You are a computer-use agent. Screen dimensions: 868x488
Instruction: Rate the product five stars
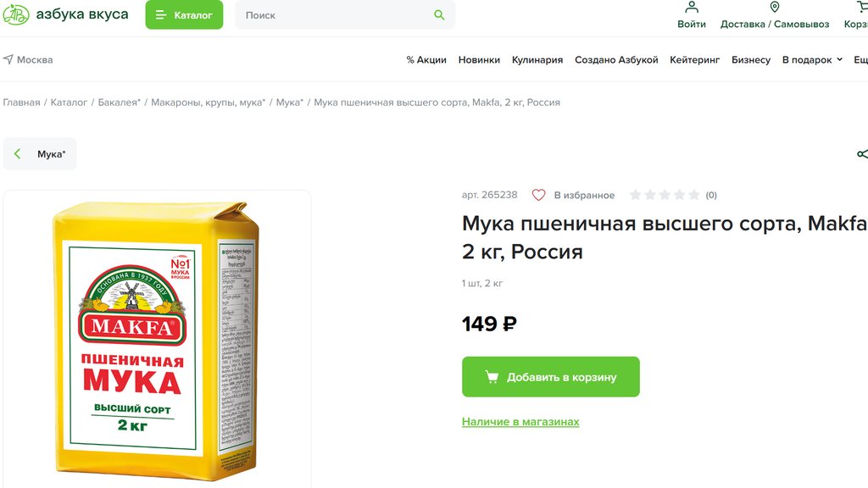[694, 195]
